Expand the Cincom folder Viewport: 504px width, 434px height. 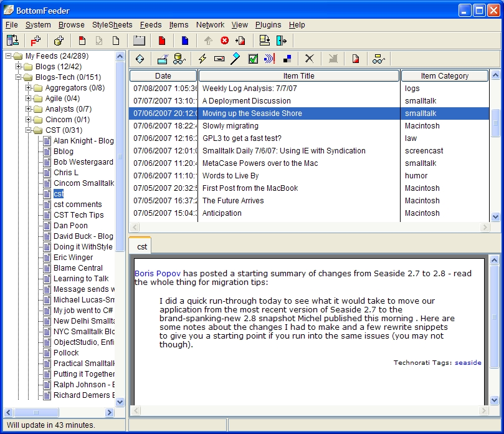click(x=29, y=120)
